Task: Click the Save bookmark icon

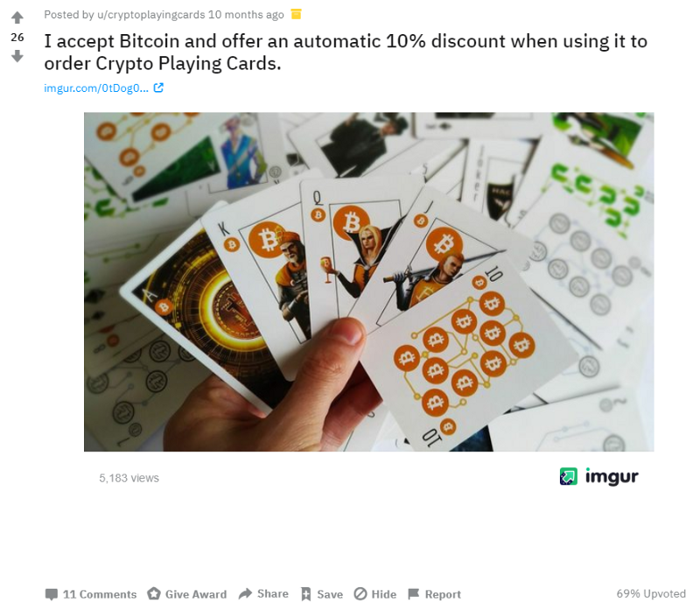Action: 305,594
